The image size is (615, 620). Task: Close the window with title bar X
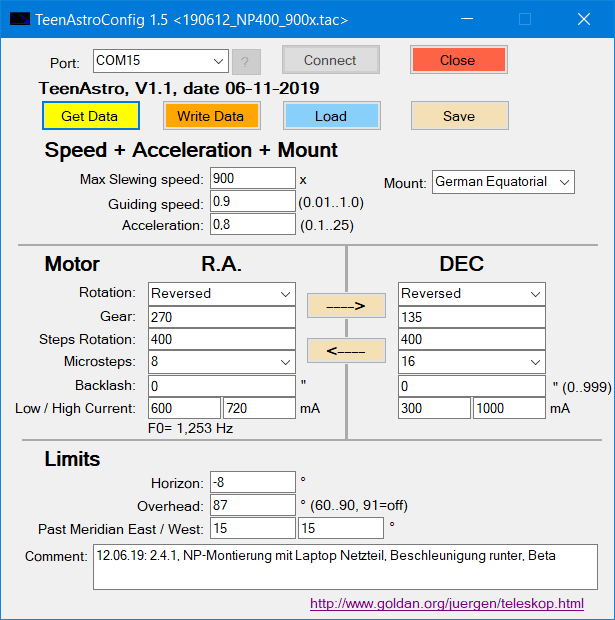point(584,19)
